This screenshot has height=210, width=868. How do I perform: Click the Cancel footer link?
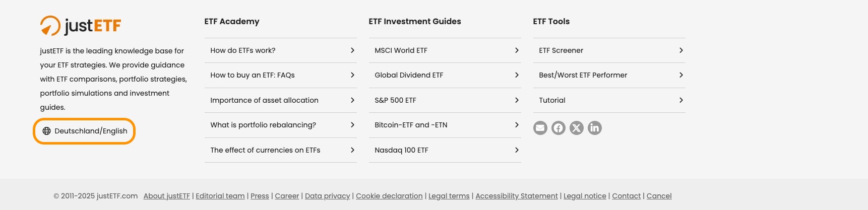pyautogui.click(x=659, y=196)
